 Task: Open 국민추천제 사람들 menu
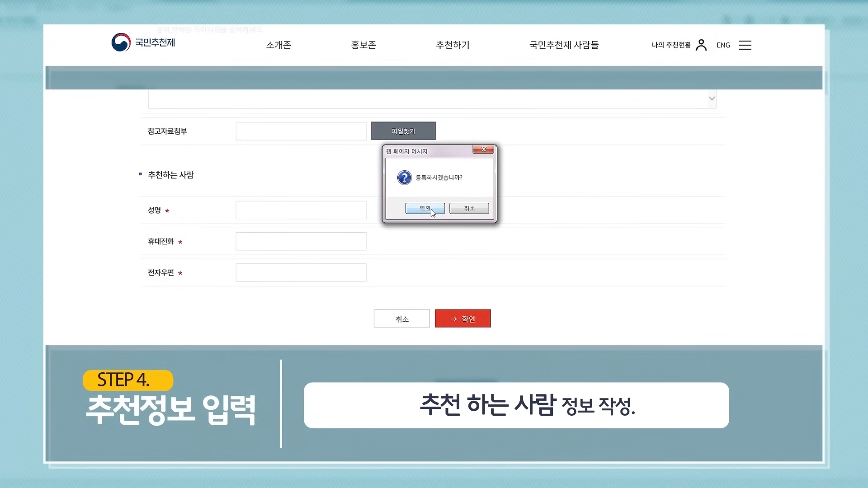click(x=564, y=45)
